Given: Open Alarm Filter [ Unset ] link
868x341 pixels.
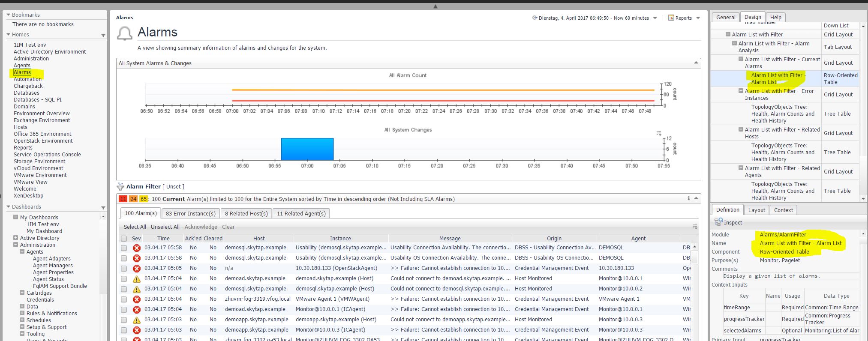Looking at the screenshot, I should [173, 187].
